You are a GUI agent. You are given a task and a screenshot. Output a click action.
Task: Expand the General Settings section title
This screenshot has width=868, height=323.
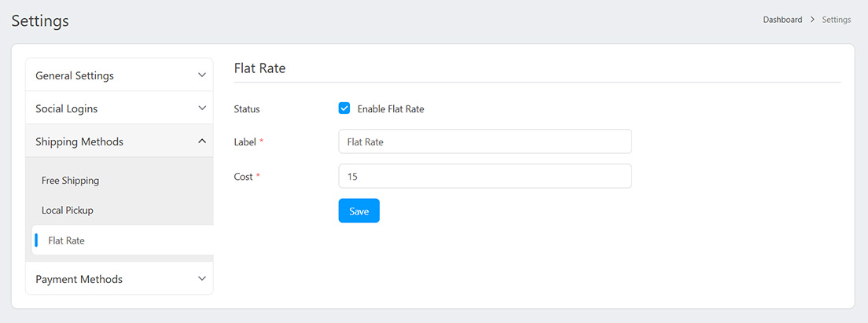75,76
